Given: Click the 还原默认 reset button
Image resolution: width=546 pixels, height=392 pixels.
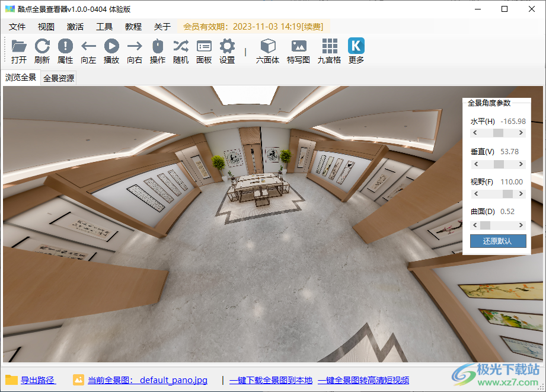Looking at the screenshot, I should click(498, 241).
